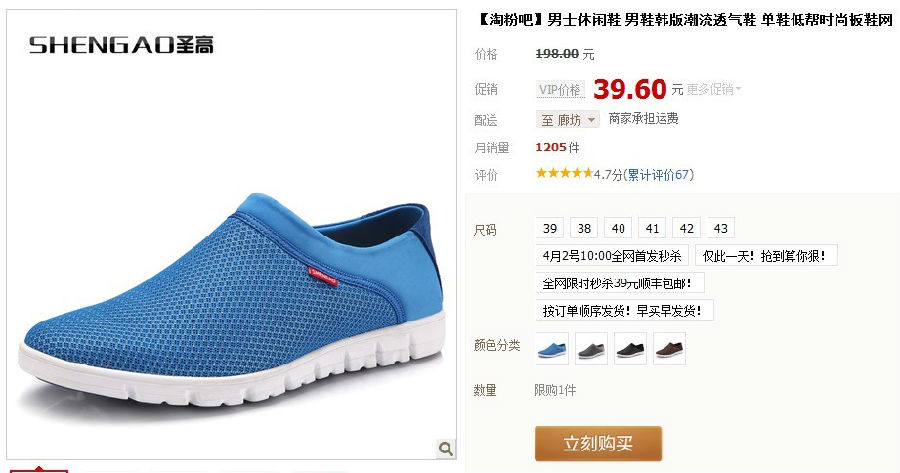Select option 仅此一天！抢到算你狠！

click(766, 255)
